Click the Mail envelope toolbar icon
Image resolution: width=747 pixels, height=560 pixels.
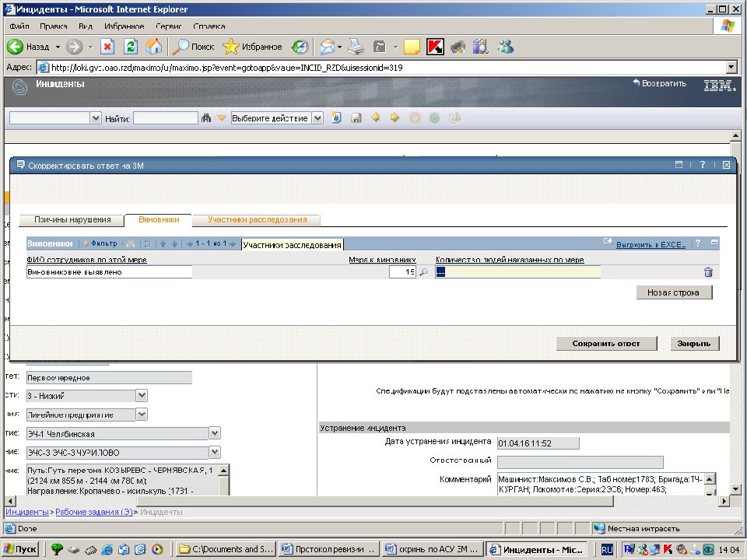(327, 47)
